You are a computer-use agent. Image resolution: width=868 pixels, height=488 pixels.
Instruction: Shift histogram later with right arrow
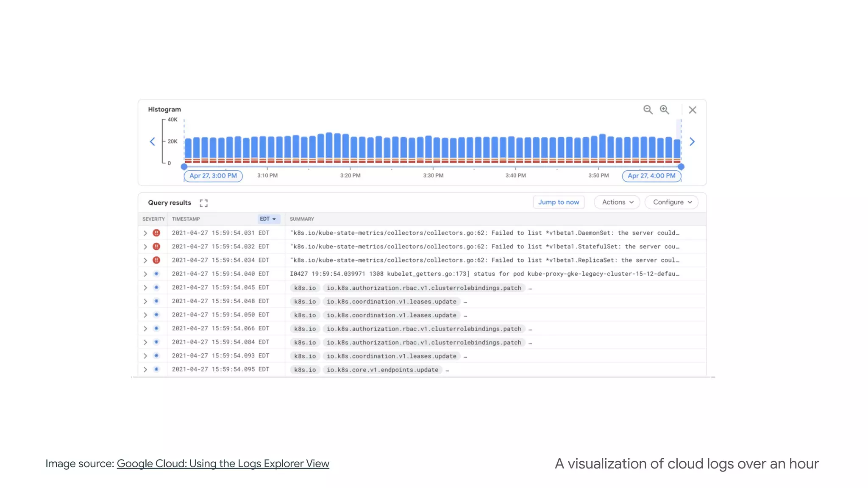pos(692,141)
